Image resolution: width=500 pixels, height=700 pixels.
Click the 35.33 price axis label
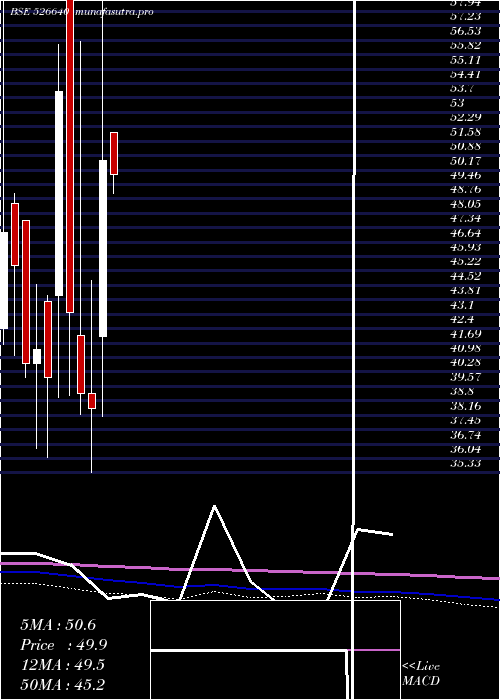coord(466,463)
